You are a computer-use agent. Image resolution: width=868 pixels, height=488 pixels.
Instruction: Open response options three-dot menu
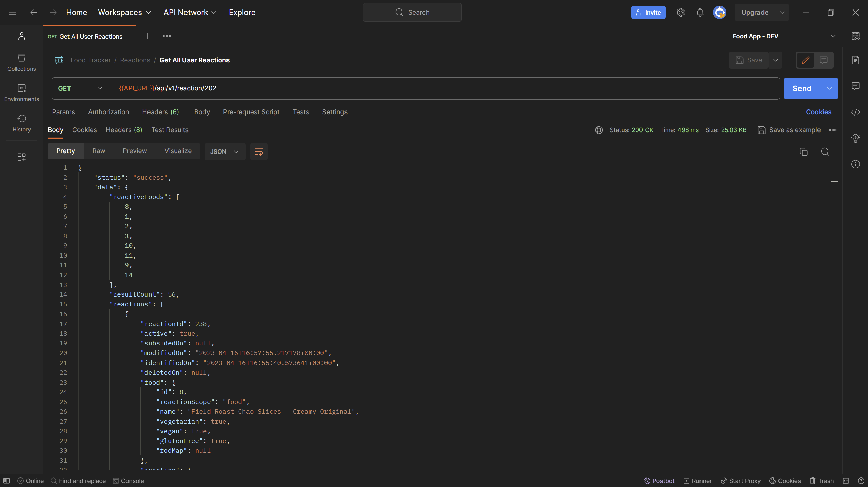(833, 130)
